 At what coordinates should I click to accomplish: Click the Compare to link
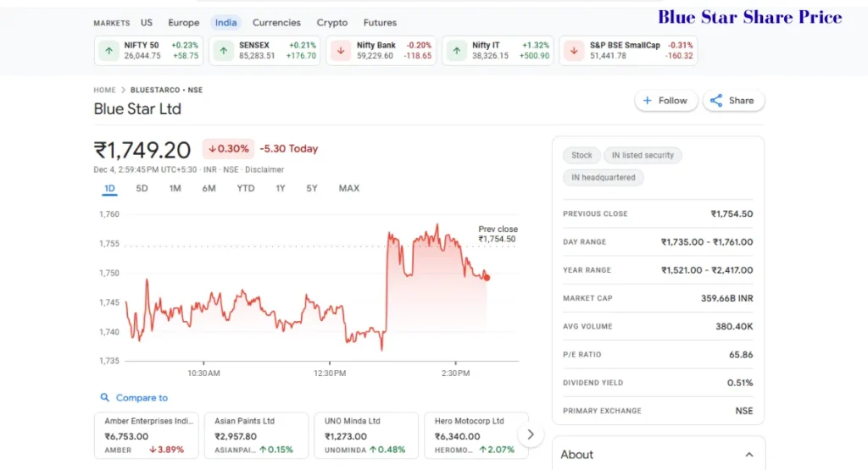tap(142, 397)
